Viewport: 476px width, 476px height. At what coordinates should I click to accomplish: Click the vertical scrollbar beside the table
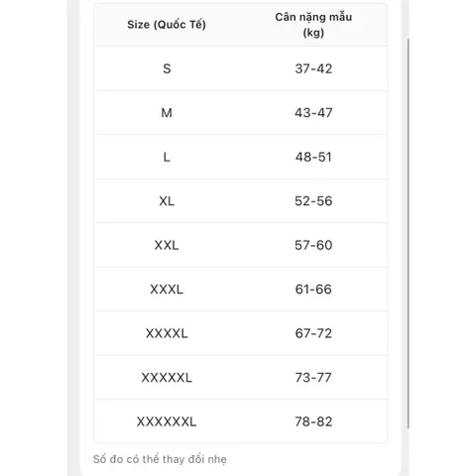(x=409, y=233)
